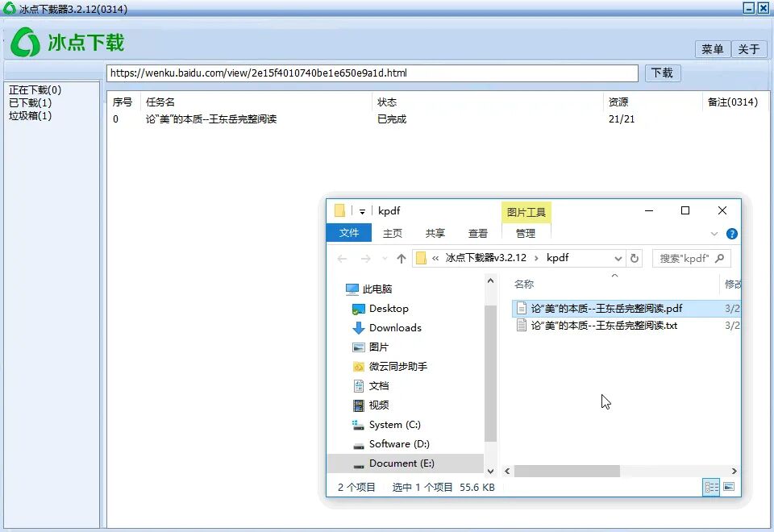Open 文档 in the navigation pane
Viewport: 774px width, 532px height.
point(379,386)
